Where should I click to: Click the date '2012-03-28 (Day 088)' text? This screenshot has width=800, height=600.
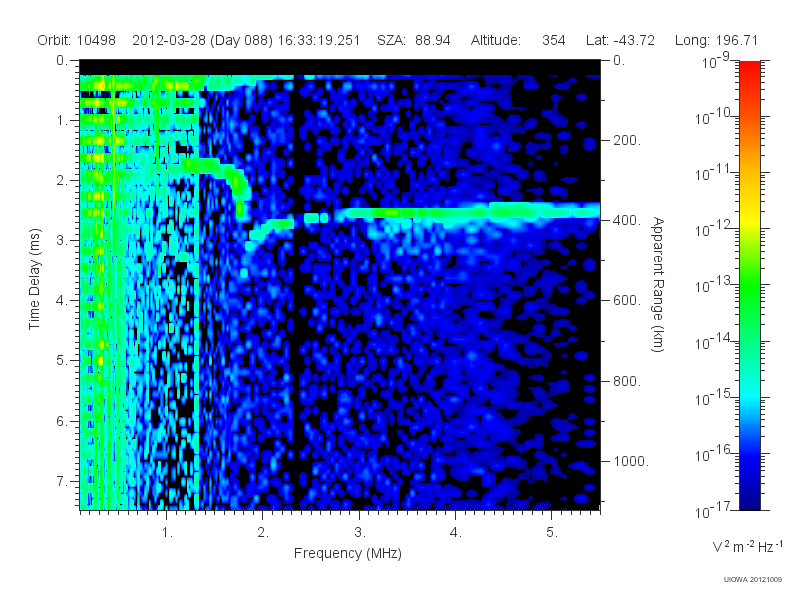[203, 40]
